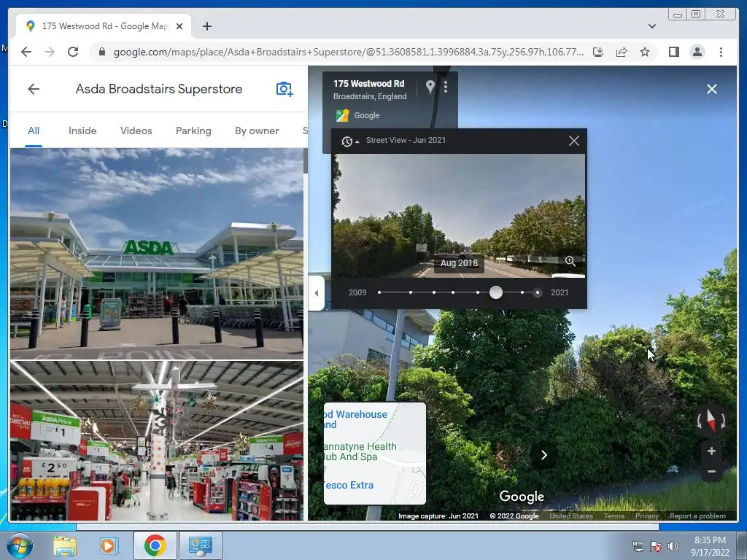Click the horizontal scrollbar at bottom
The height and width of the screenshot is (560, 747).
[368, 526]
